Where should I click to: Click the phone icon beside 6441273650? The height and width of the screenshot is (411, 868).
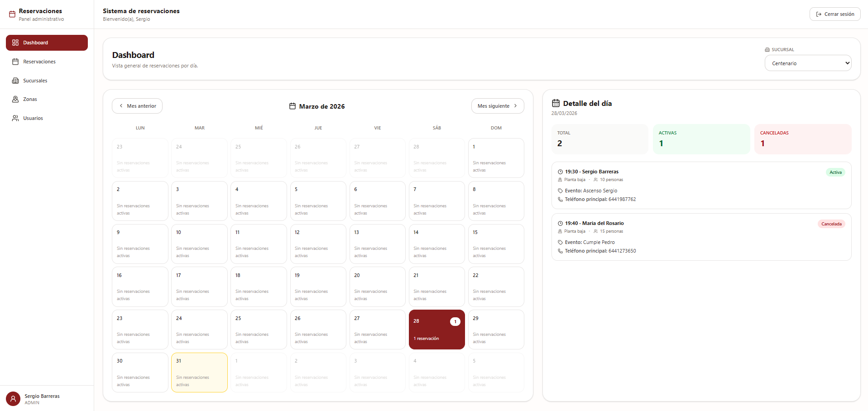point(561,251)
